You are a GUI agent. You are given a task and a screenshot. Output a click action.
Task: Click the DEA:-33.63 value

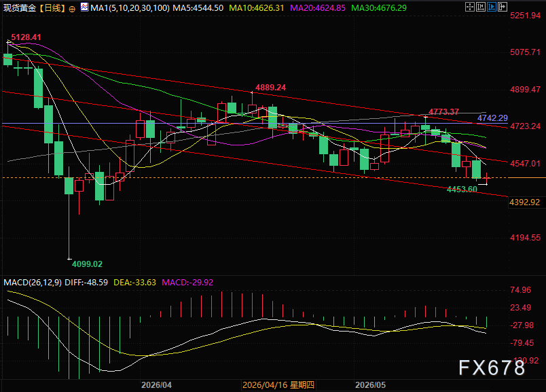(x=134, y=282)
